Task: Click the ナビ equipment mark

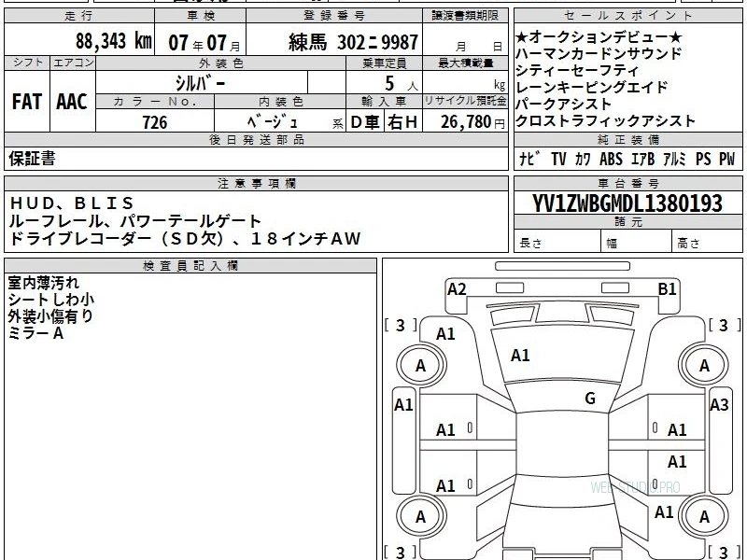Action: tap(529, 159)
